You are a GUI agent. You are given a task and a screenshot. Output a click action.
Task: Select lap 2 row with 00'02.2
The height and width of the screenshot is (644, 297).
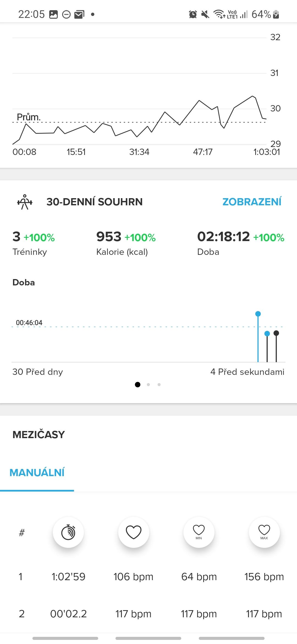point(148,614)
